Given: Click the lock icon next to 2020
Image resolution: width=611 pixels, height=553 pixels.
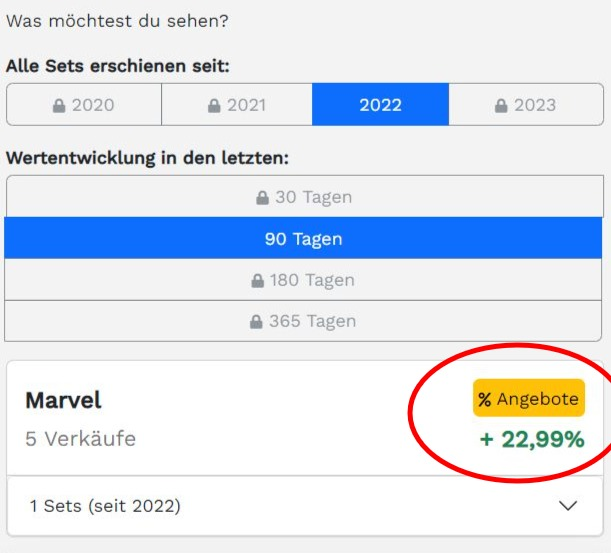Looking at the screenshot, I should pyautogui.click(x=59, y=105).
